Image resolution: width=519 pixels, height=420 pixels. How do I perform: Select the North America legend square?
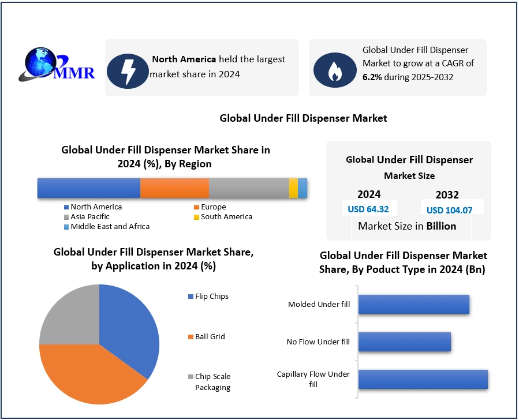[x=66, y=207]
